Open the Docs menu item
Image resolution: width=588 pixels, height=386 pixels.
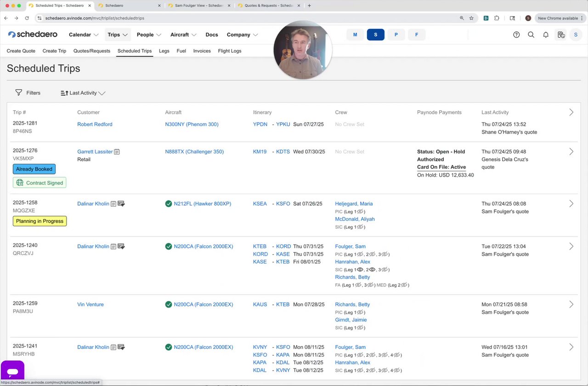point(212,35)
